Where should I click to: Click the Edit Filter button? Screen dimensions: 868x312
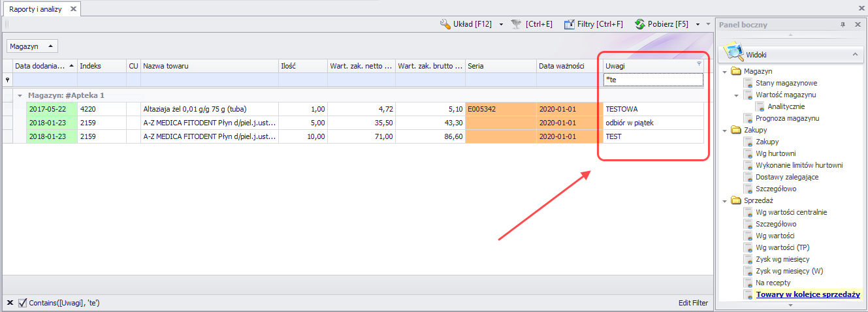pyautogui.click(x=693, y=303)
